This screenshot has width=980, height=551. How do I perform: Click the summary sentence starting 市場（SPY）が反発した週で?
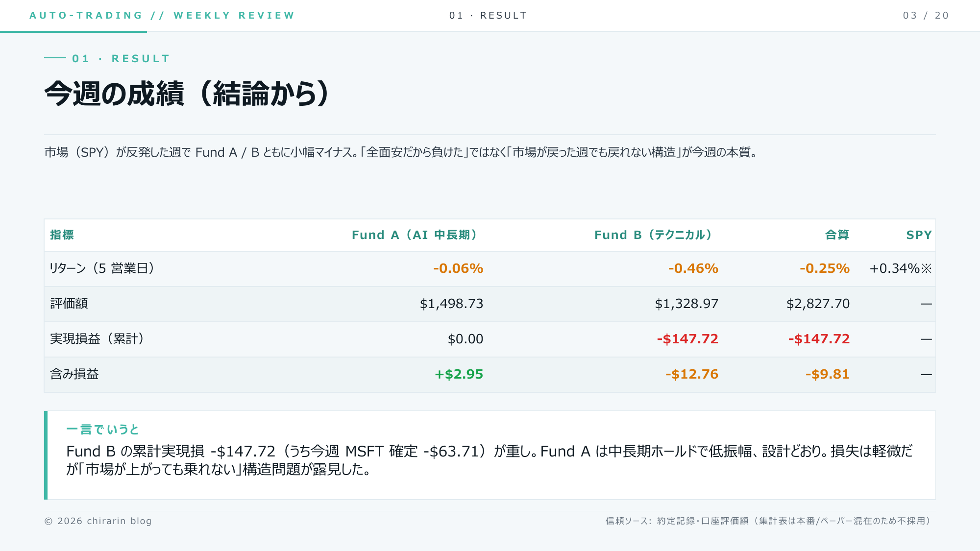[x=401, y=152]
